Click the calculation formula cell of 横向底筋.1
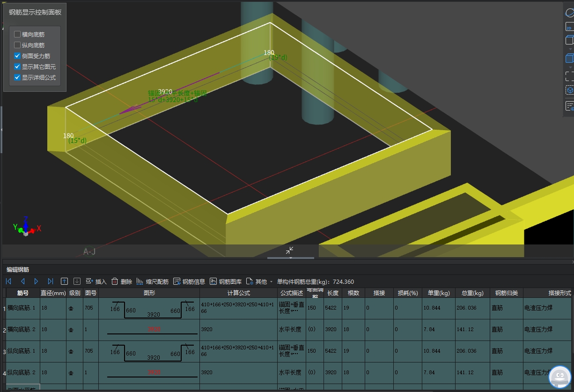 click(238, 308)
